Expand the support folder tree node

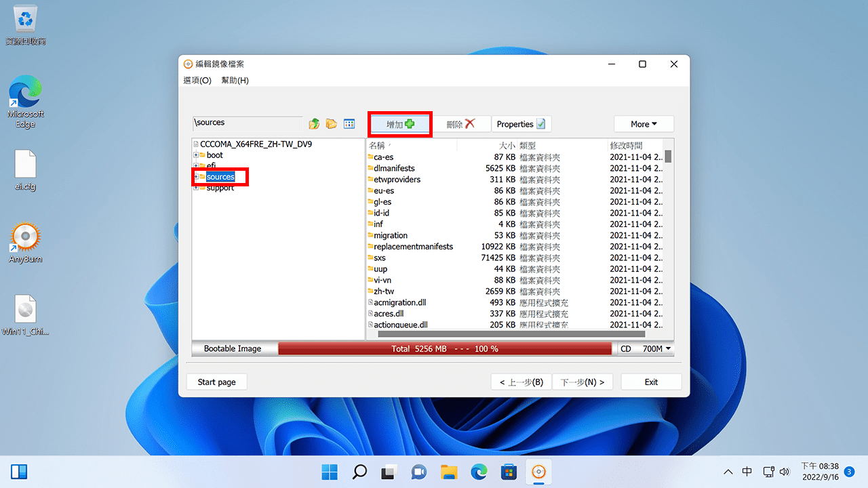196,188
